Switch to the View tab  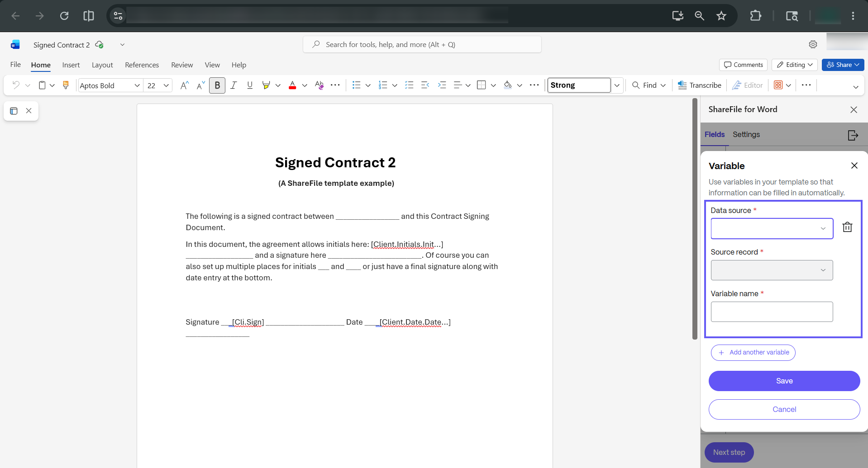(x=212, y=65)
